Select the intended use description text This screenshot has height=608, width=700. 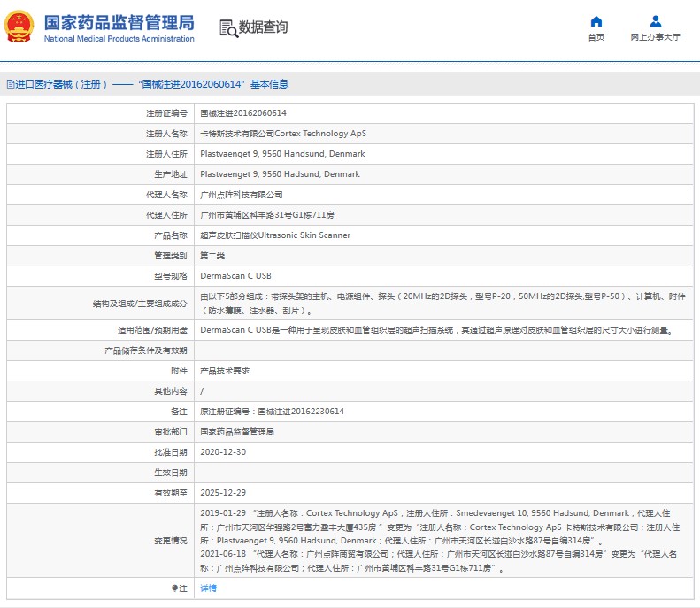click(436, 330)
